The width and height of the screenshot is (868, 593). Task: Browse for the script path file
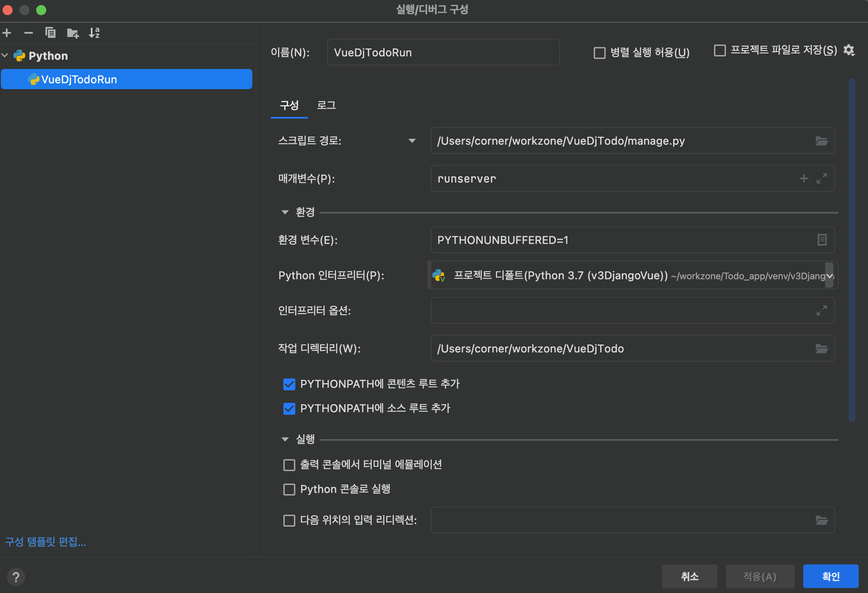click(x=821, y=141)
